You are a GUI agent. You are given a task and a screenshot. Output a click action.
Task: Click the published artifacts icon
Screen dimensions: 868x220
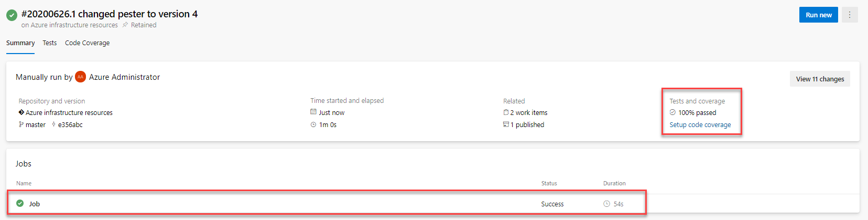click(x=506, y=124)
